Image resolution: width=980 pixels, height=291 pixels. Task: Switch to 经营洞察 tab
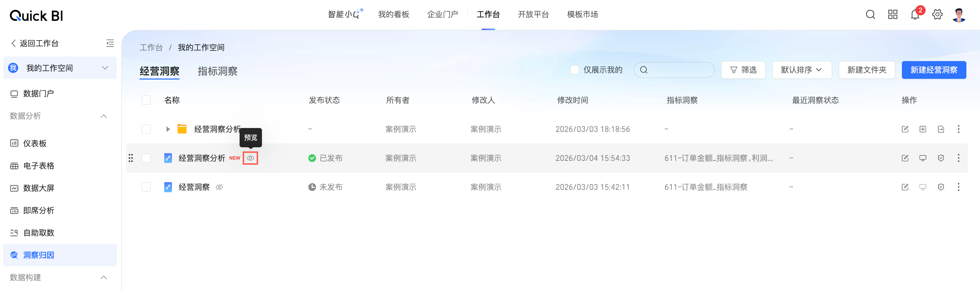pos(159,71)
